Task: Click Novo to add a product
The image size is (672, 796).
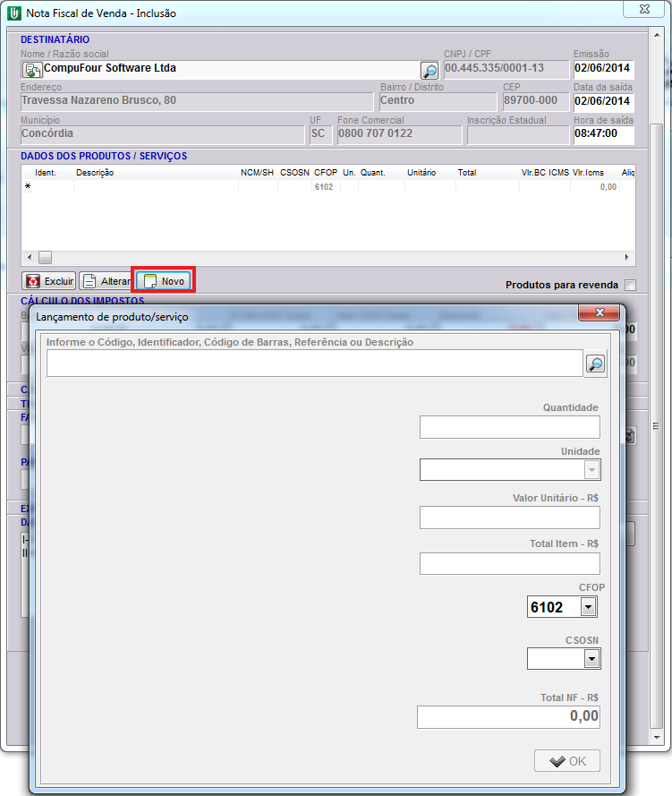Action: [x=163, y=280]
